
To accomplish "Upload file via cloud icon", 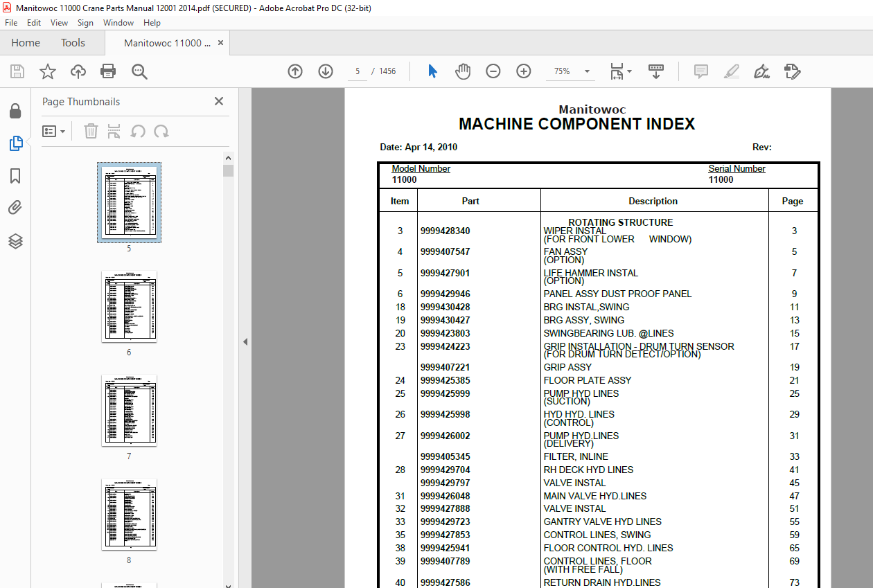I will coord(78,71).
